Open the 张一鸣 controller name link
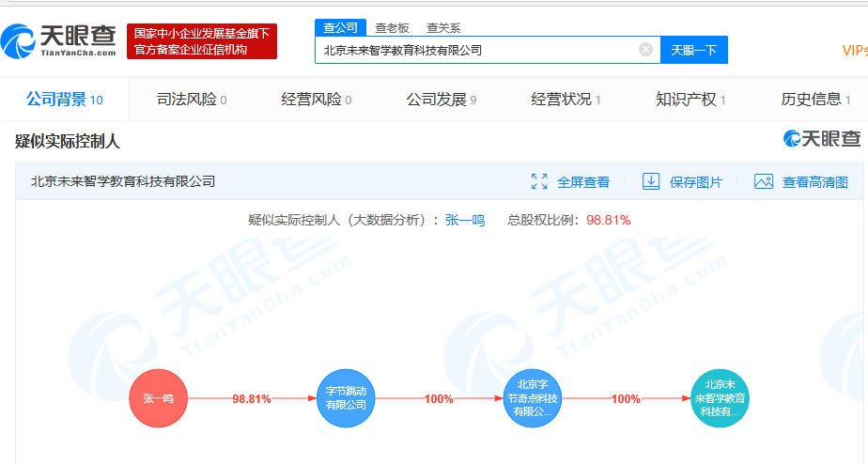The height and width of the screenshot is (465, 868). [465, 221]
